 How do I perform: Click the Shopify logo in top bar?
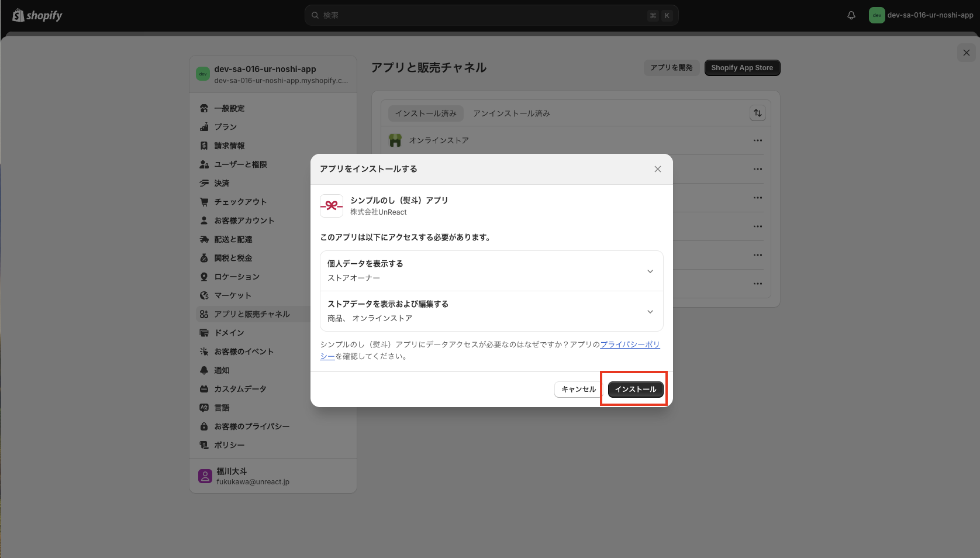[x=37, y=15]
